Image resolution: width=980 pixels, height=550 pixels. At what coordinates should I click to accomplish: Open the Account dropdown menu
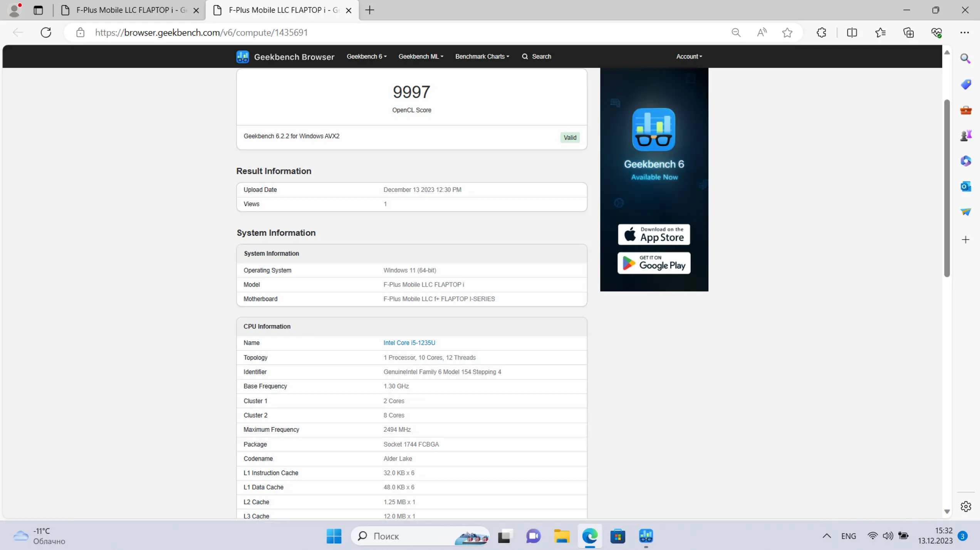pos(689,57)
